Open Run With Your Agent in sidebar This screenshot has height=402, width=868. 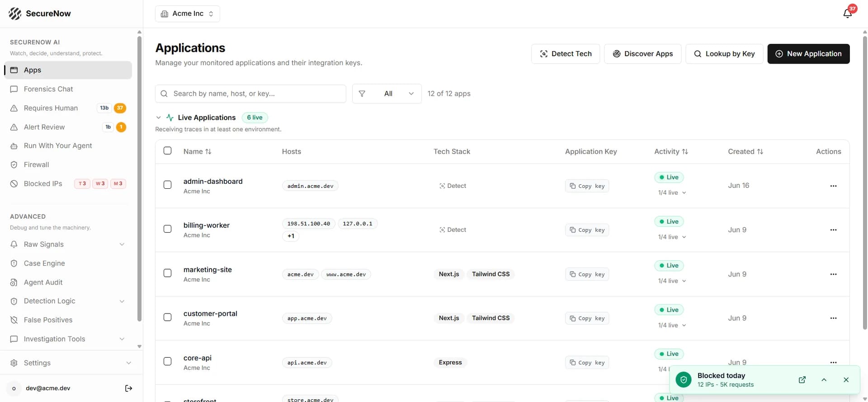coord(68,146)
